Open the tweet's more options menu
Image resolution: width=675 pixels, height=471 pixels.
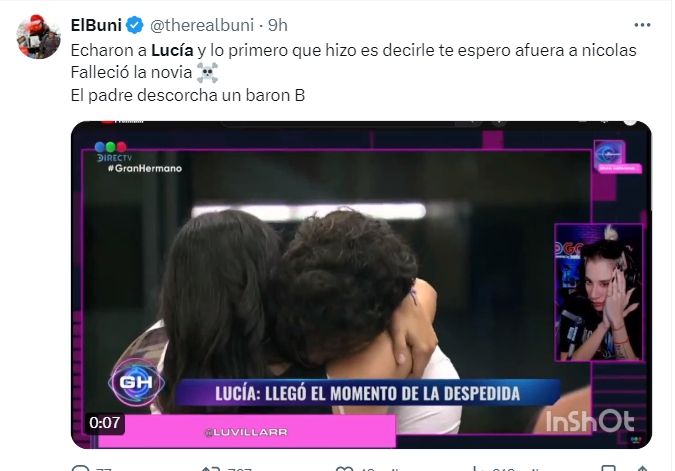pyautogui.click(x=642, y=25)
